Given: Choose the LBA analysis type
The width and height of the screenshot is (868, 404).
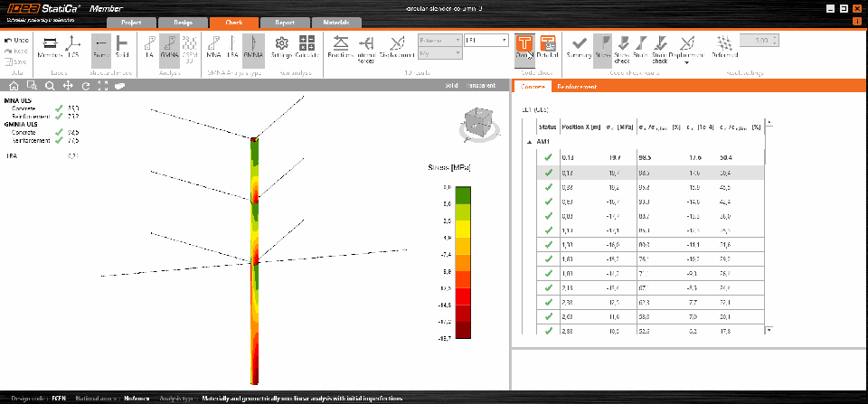Looking at the screenshot, I should tap(232, 48).
